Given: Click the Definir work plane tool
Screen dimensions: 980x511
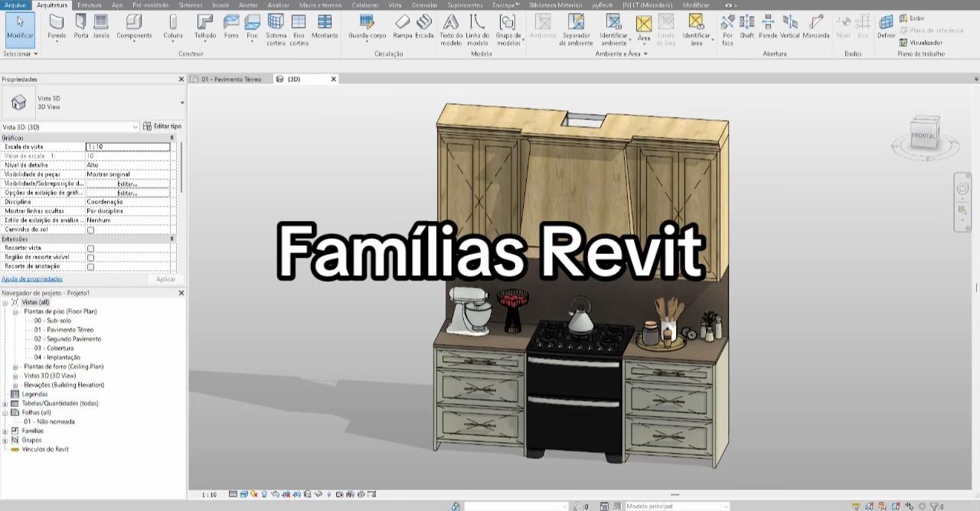Looking at the screenshot, I should [x=886, y=26].
